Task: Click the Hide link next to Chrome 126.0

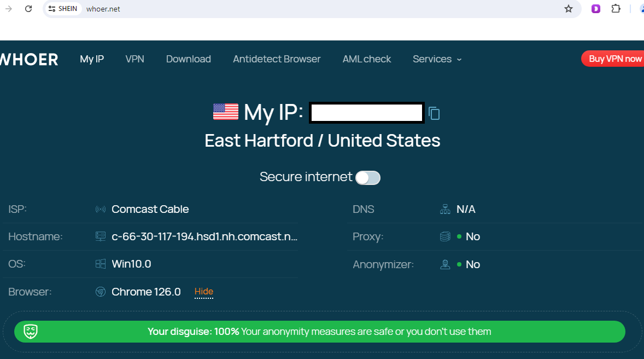Action: (204, 292)
